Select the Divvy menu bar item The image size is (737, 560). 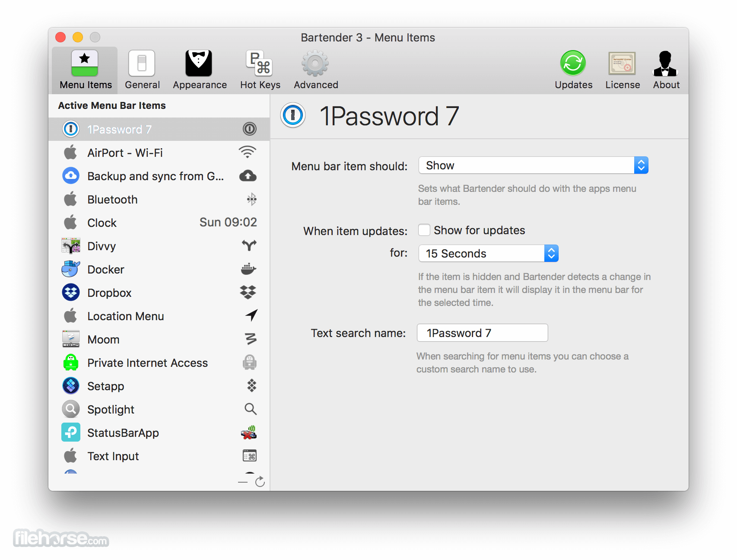(159, 246)
